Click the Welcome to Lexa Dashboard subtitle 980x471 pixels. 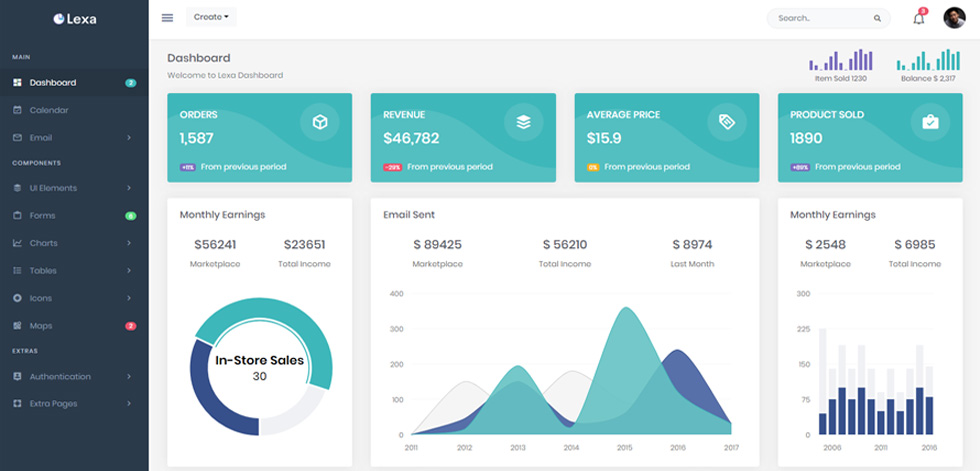point(225,76)
